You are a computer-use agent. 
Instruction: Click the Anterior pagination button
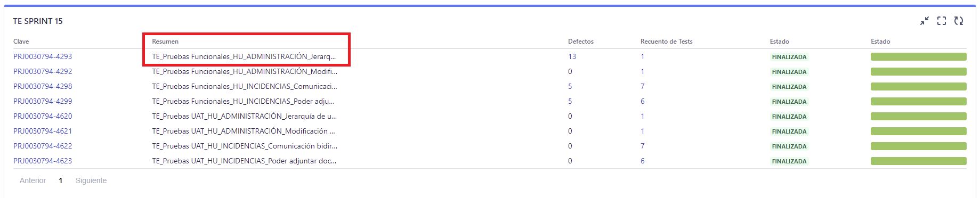33,180
